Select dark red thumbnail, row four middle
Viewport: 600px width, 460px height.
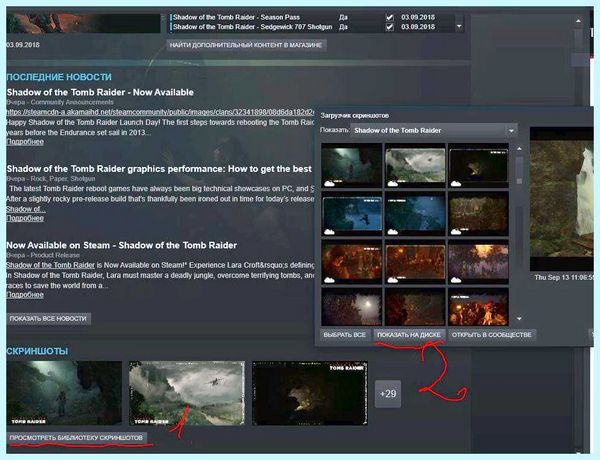415,307
